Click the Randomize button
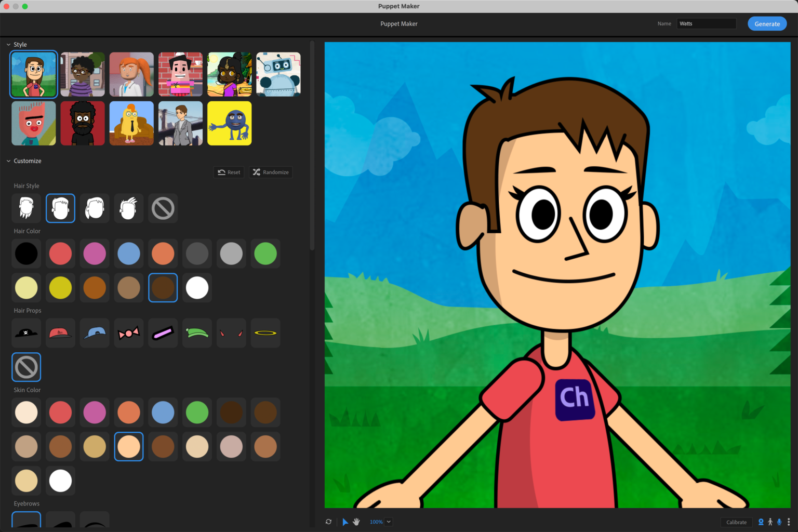This screenshot has height=532, width=798. [x=271, y=172]
